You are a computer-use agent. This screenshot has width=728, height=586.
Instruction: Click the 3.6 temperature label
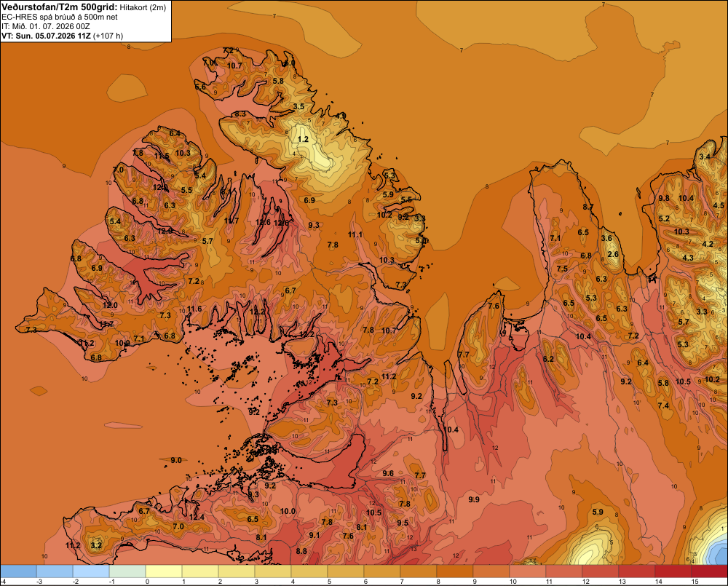click(607, 238)
